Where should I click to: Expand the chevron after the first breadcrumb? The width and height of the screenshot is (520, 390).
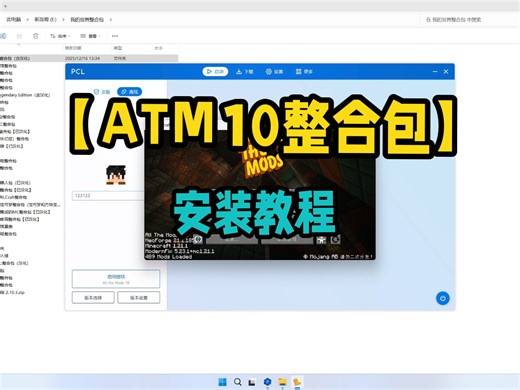(28, 20)
